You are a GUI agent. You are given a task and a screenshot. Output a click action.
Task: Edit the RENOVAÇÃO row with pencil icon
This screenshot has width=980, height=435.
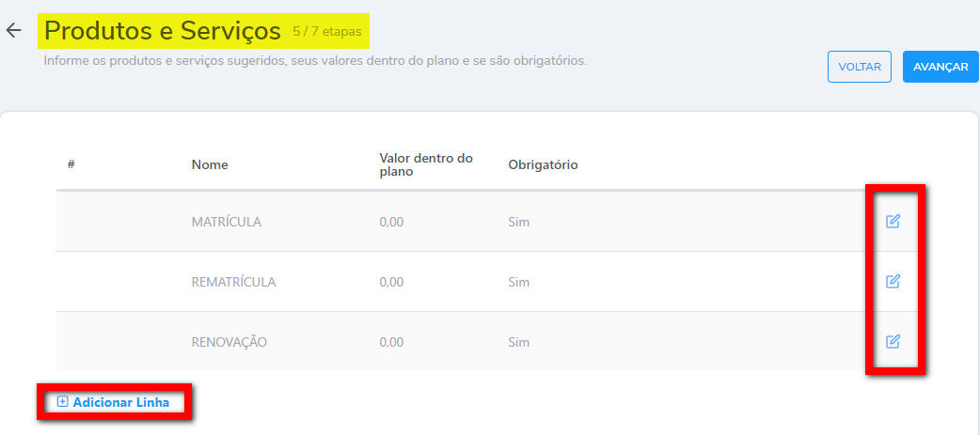pyautogui.click(x=893, y=341)
